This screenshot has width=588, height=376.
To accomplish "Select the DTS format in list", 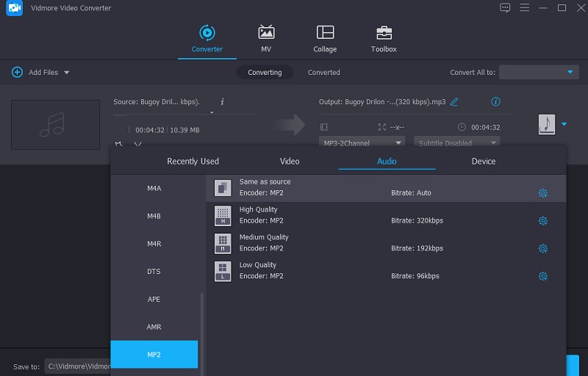I will (x=154, y=272).
